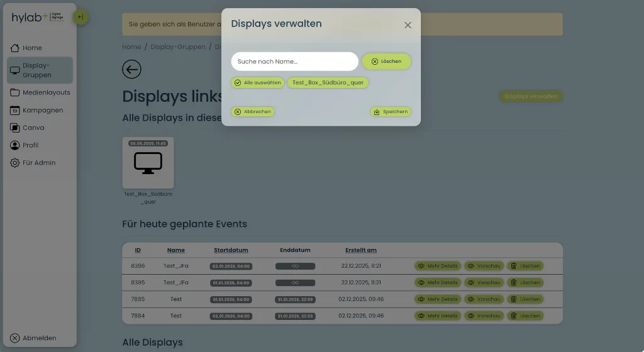Open the Test_Box_Südbüro_quer display thumbnail
Viewport: 644px width, 352px height.
[x=148, y=163]
